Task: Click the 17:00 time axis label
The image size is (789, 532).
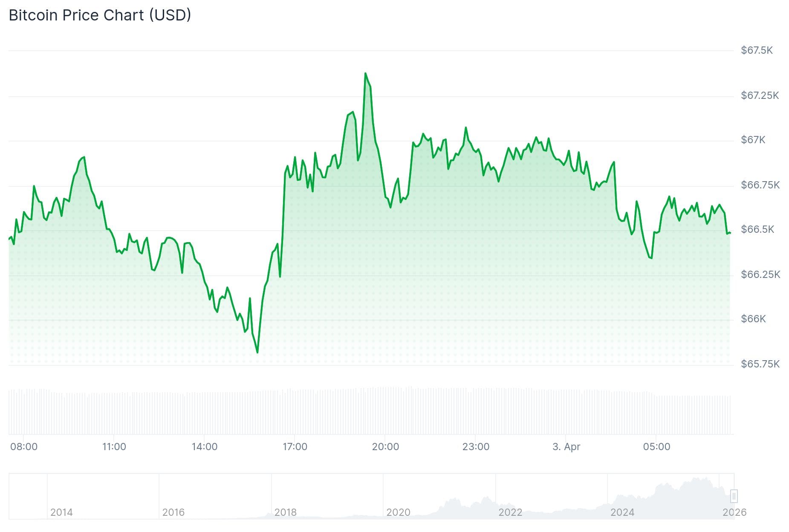Action: [x=295, y=447]
